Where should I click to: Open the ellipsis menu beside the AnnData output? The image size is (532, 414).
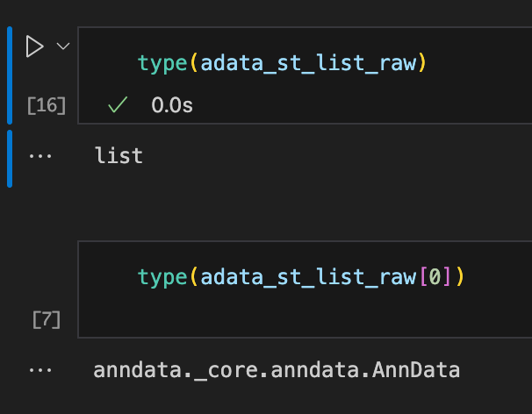(x=40, y=370)
